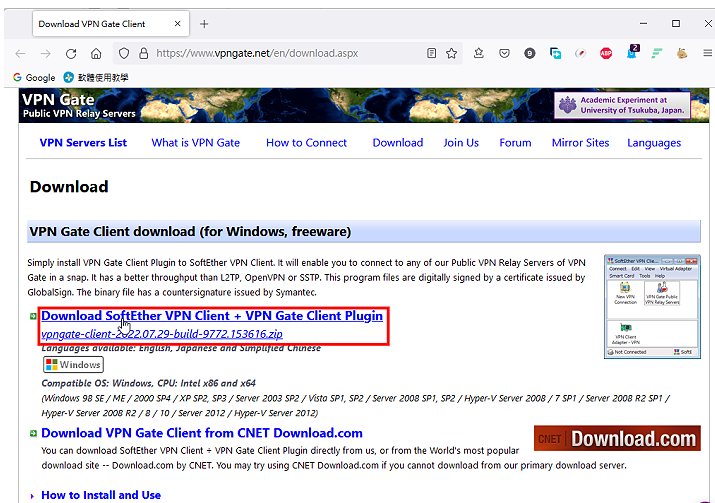Open the blue translate extension icon
This screenshot has width=715, height=503.
point(555,54)
